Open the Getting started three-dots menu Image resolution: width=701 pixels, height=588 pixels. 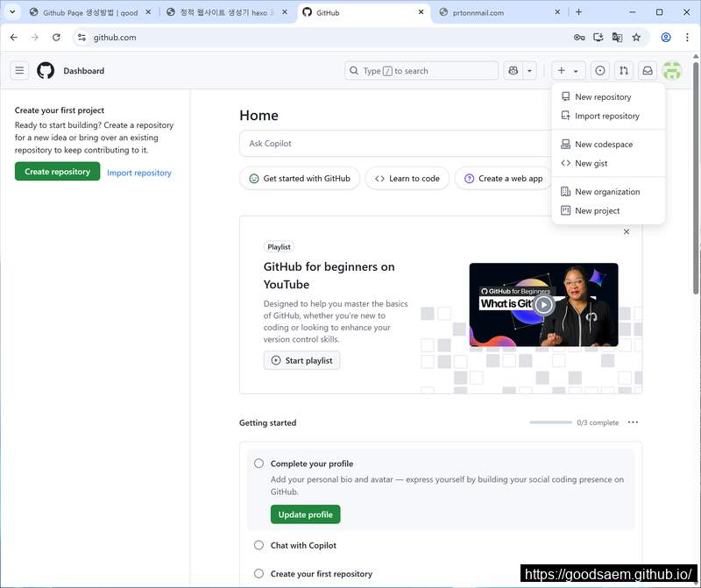633,422
